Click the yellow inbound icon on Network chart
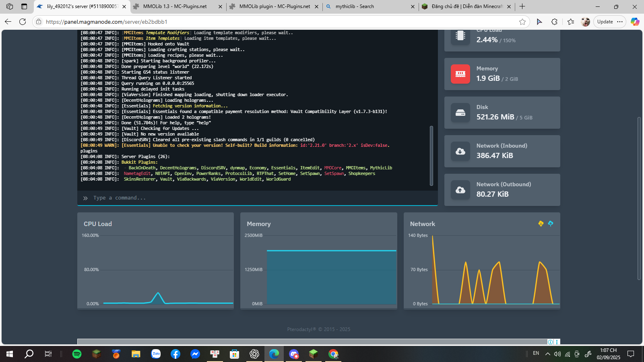 coord(541,224)
